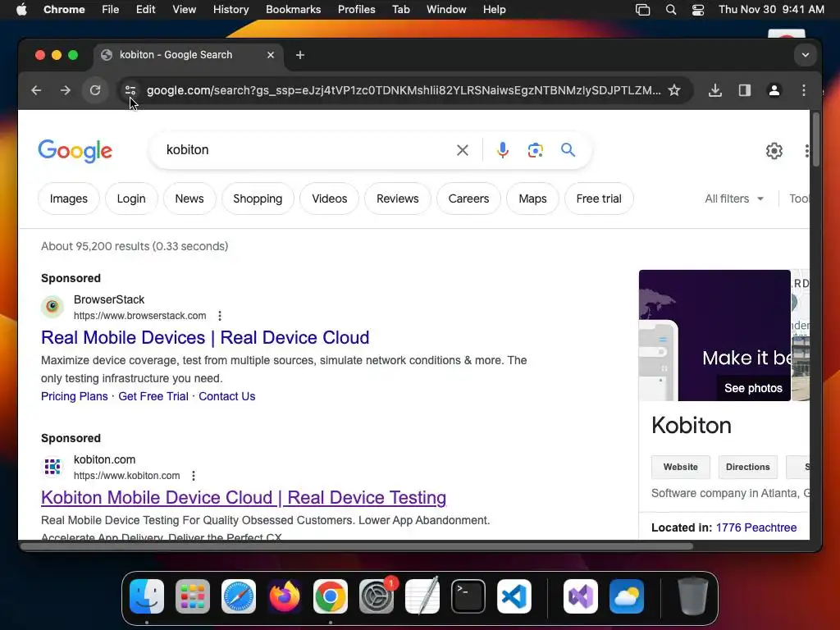
Task: Open Visual Studio Code from the dock
Action: (x=514, y=596)
